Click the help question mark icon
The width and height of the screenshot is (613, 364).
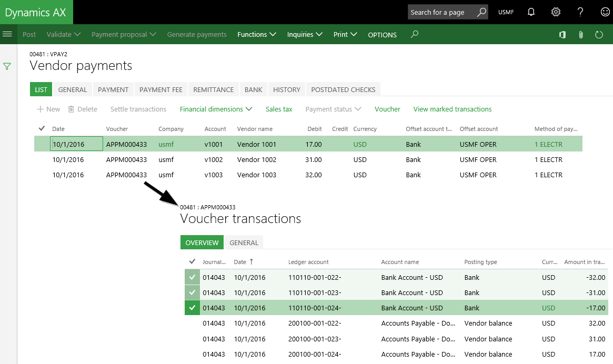click(580, 12)
